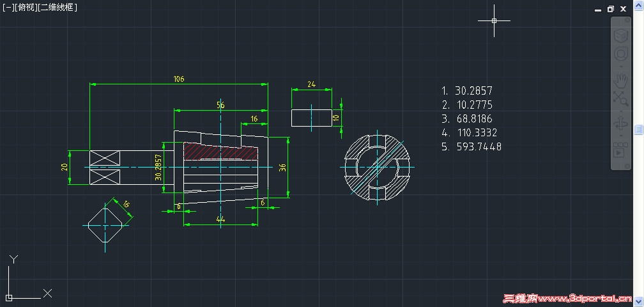The height and width of the screenshot is (307, 644).
Task: Restore down the drawing window
Action: 611,9
